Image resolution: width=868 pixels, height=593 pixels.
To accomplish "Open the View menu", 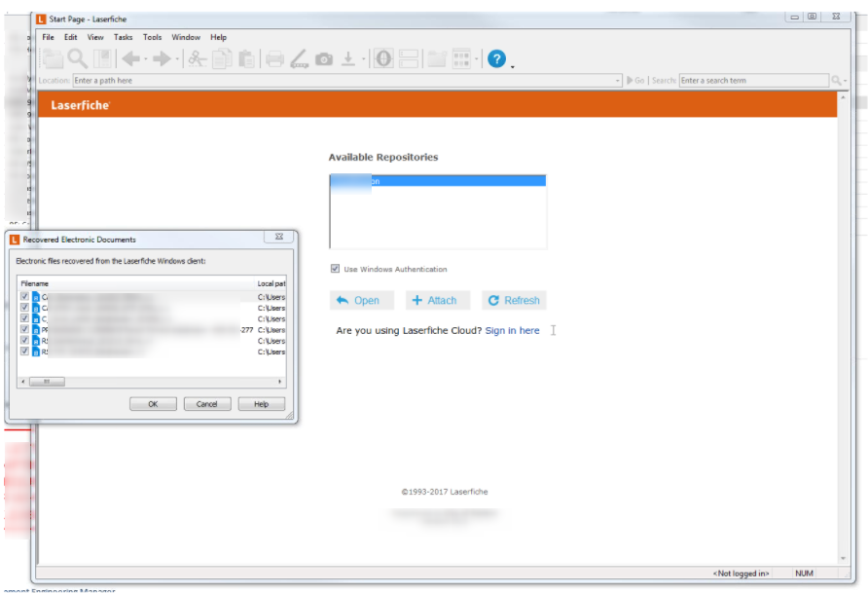I will click(x=95, y=37).
